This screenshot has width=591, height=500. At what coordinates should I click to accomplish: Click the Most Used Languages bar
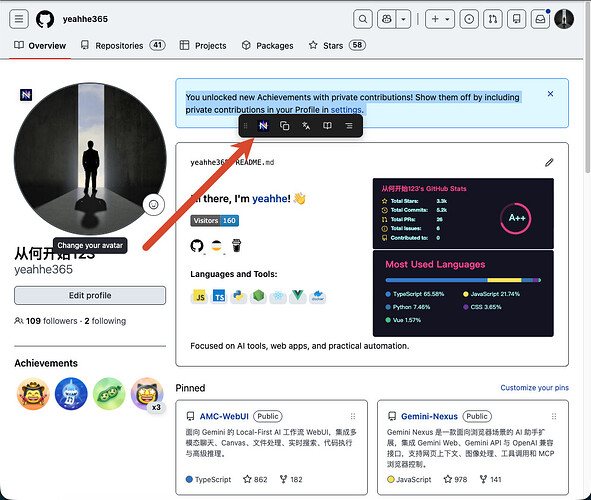(463, 280)
